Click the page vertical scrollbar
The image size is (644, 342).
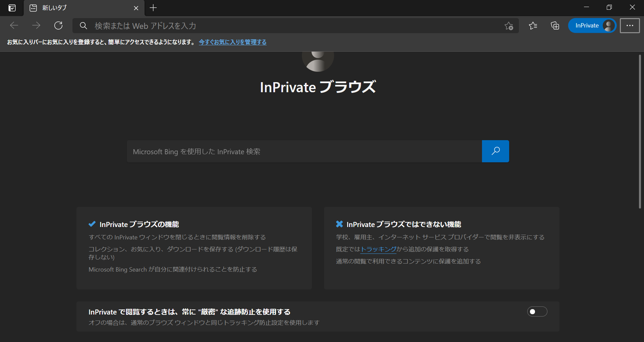tap(640, 131)
